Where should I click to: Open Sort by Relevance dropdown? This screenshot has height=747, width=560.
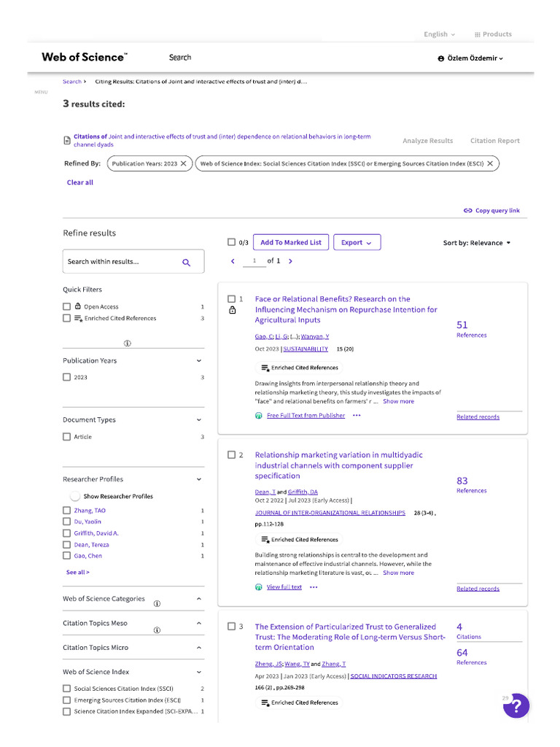click(x=477, y=243)
